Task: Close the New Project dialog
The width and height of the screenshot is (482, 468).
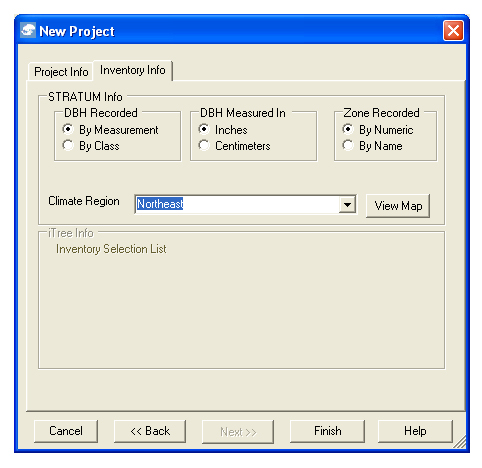Action: coord(453,31)
